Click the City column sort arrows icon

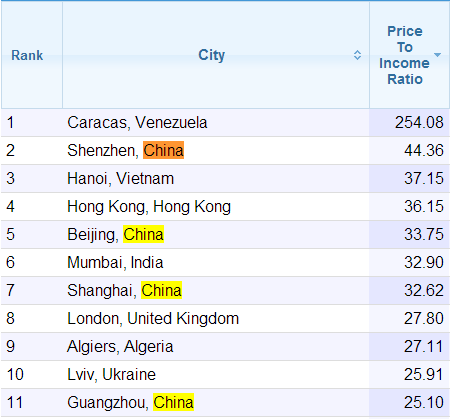point(357,55)
